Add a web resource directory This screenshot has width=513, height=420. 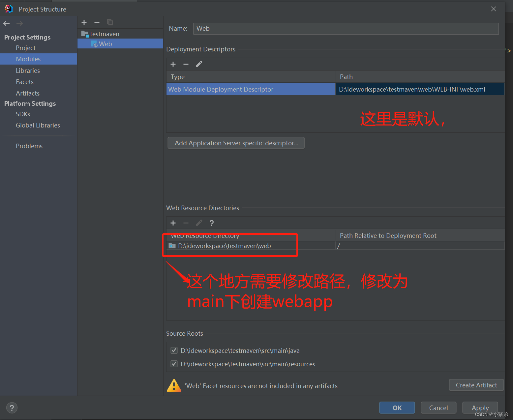point(173,223)
